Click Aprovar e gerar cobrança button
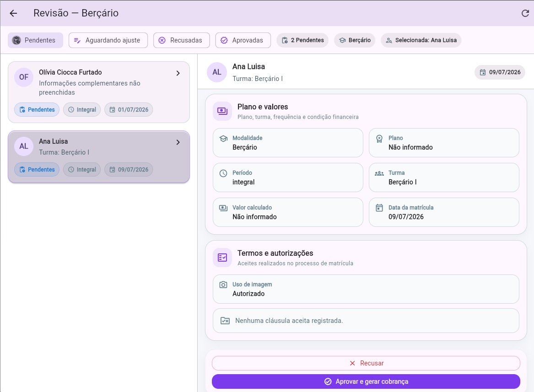The width and height of the screenshot is (534, 392). [x=366, y=381]
